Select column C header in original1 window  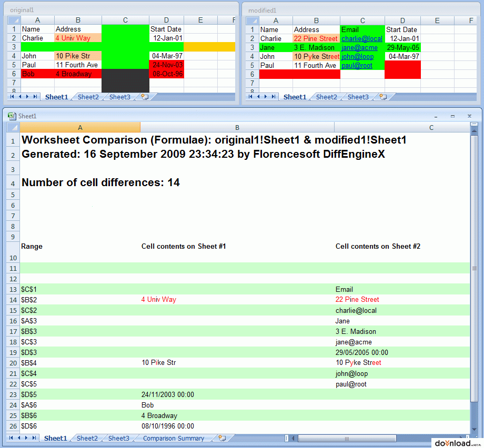[125, 21]
